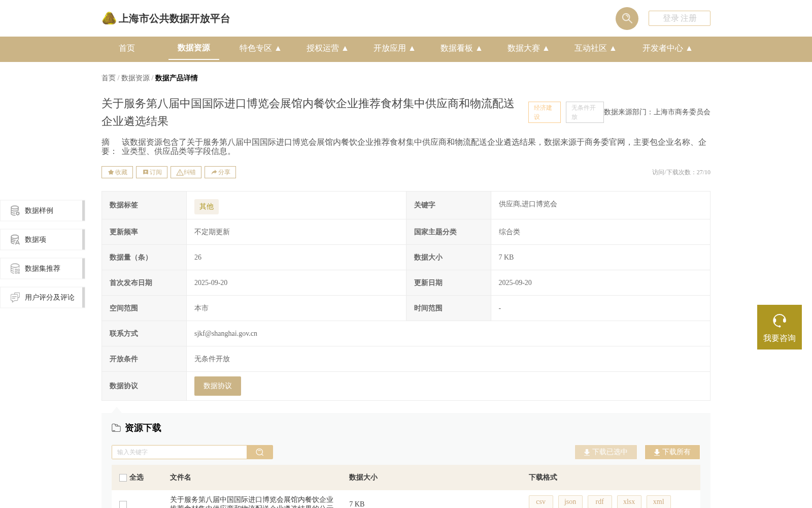The image size is (812, 508).
Task: Click 数据资源 in breadcrumb
Action: [x=136, y=78]
